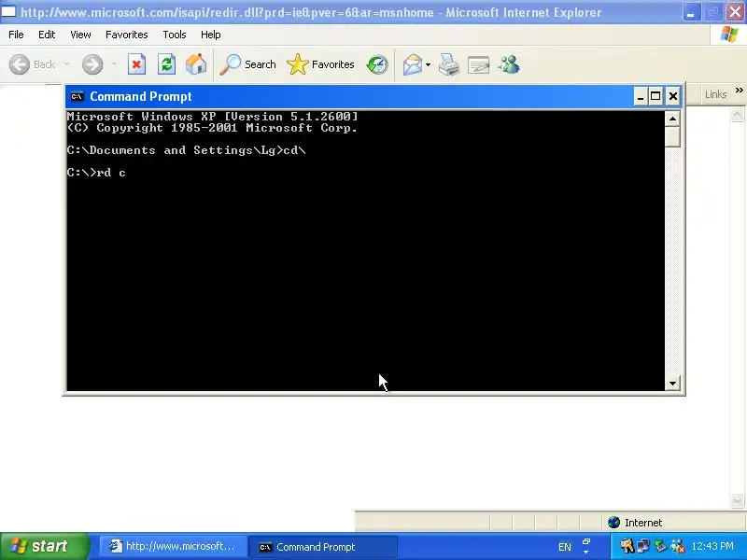
Task: Click the Mail envelope icon
Action: point(413,64)
